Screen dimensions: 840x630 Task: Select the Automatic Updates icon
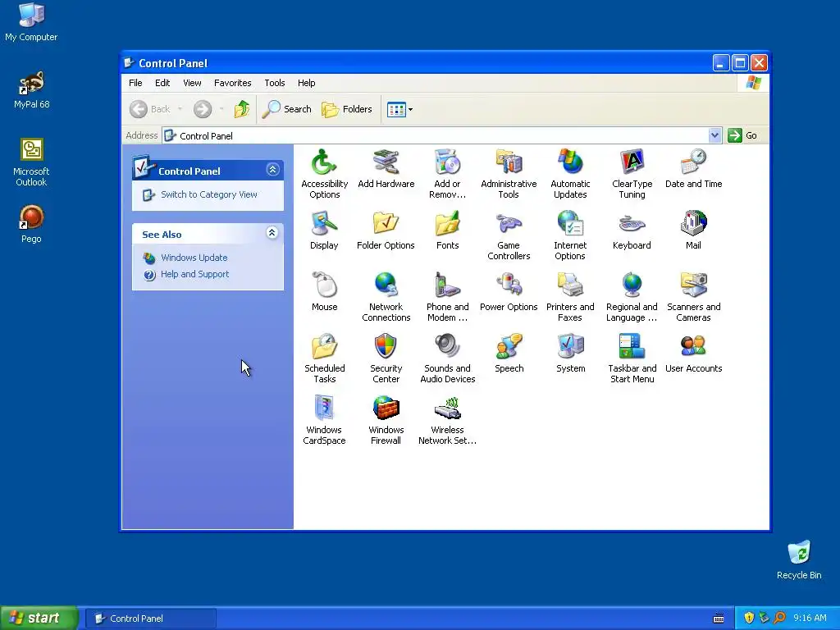tap(570, 162)
